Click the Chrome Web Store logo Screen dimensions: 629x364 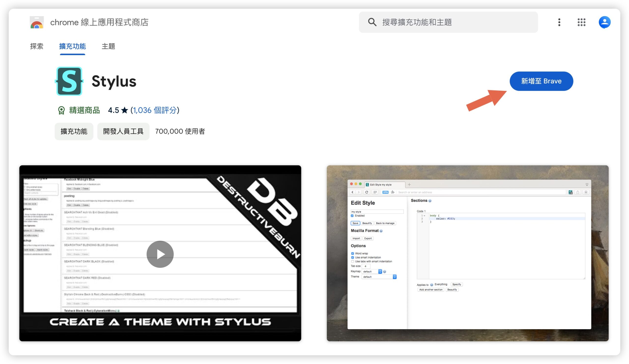coord(37,22)
